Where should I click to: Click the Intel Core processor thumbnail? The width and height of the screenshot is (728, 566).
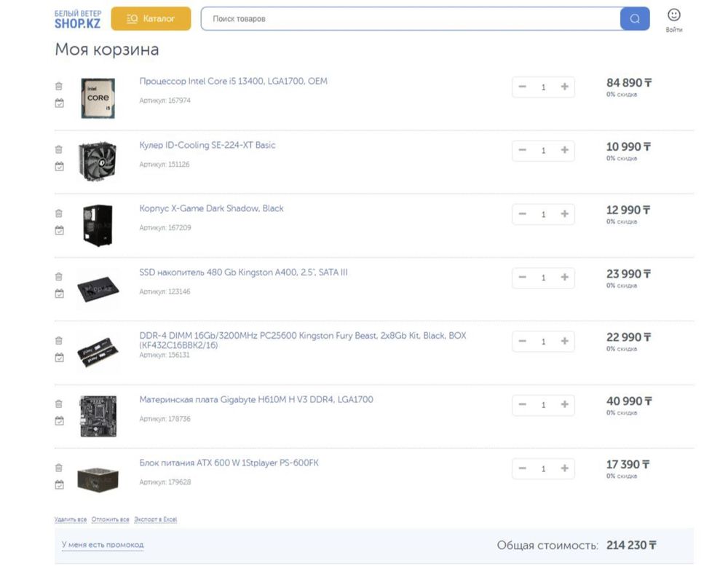tap(98, 98)
